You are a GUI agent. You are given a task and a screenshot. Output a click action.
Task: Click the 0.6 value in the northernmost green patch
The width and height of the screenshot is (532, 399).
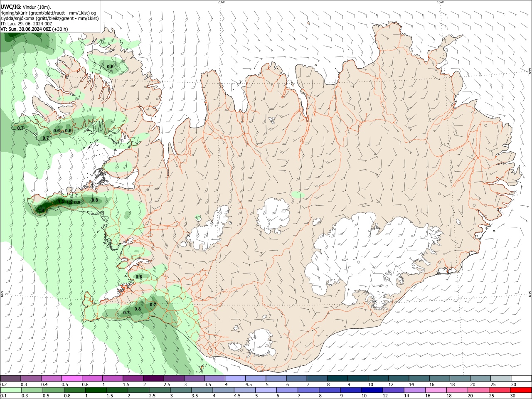(x=110, y=66)
